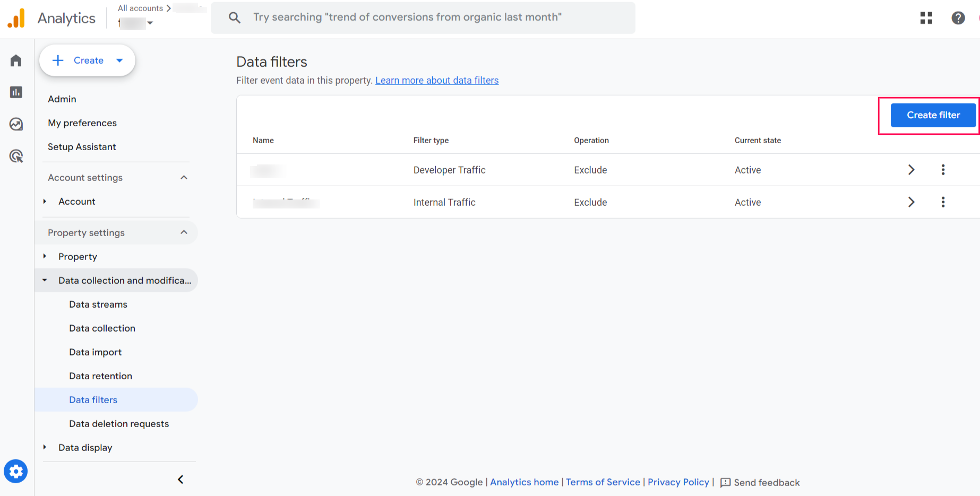This screenshot has width=980, height=496.
Task: Open Learn more about data filters link
Action: (437, 81)
